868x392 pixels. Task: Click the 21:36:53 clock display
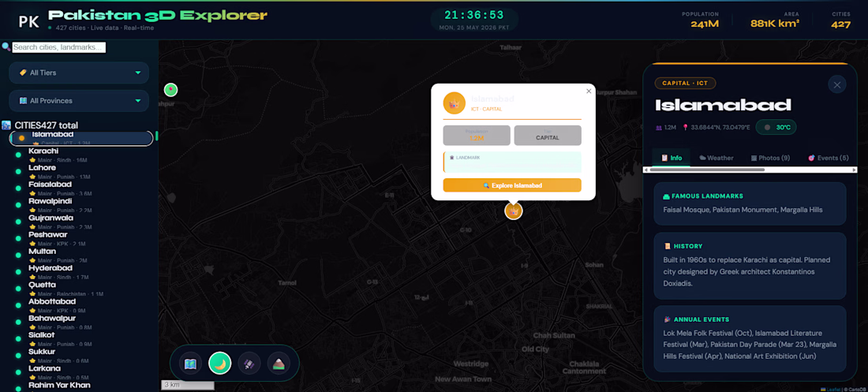click(x=474, y=16)
